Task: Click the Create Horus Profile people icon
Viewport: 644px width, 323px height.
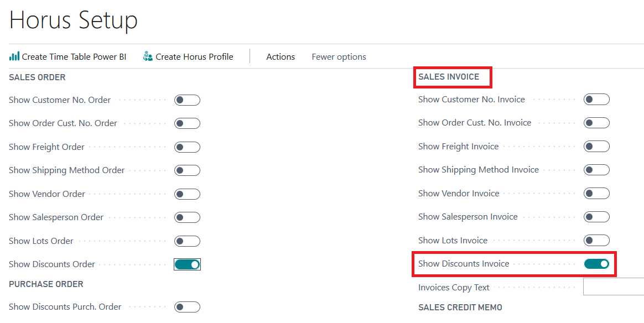Action: (148, 56)
